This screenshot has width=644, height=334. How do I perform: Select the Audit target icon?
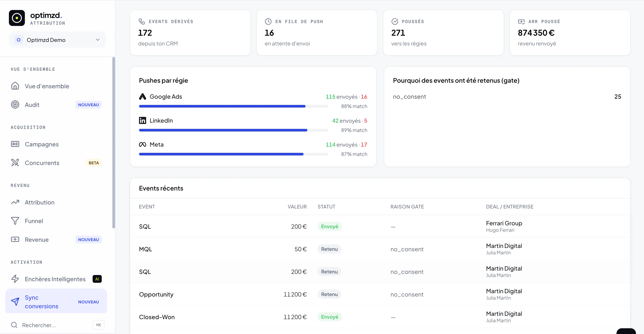(15, 105)
